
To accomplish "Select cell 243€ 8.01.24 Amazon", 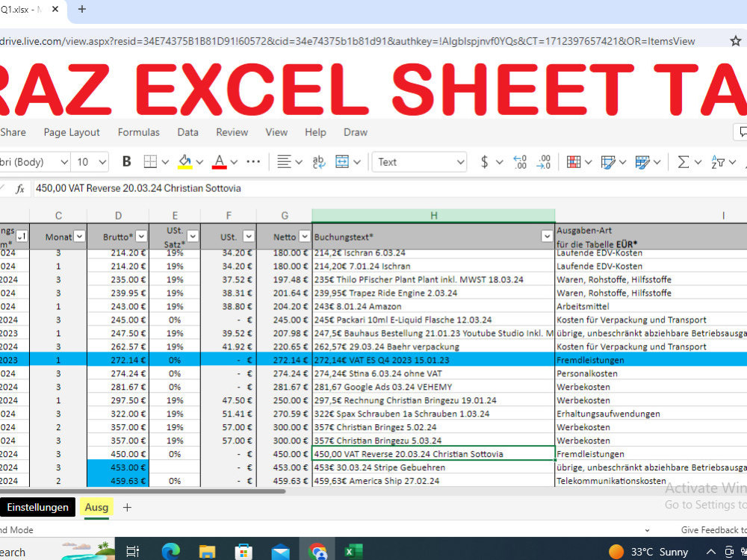I will pyautogui.click(x=433, y=306).
